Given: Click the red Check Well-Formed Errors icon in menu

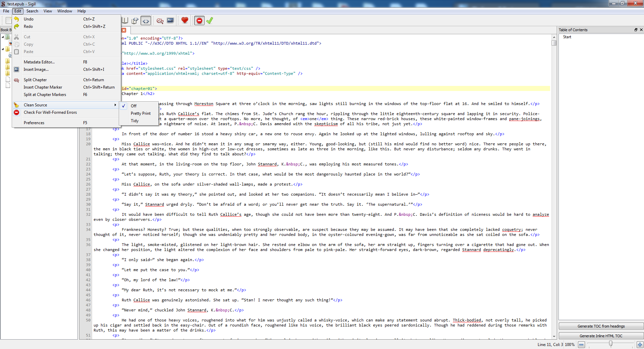Looking at the screenshot, I should point(16,112).
